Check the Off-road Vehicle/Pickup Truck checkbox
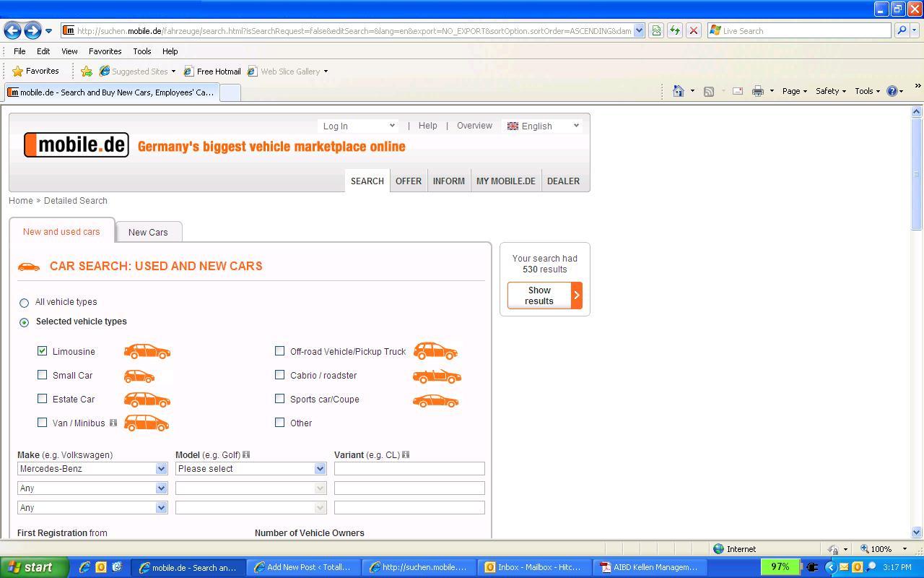 (x=279, y=351)
